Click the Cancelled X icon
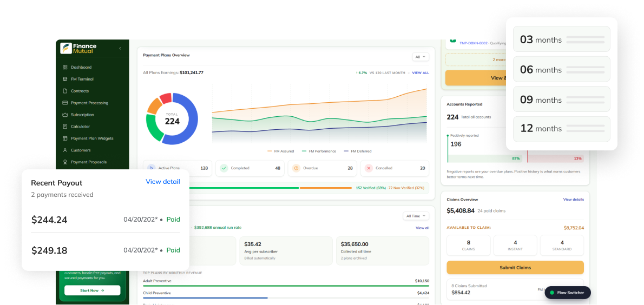The height and width of the screenshot is (305, 644). coord(369,168)
